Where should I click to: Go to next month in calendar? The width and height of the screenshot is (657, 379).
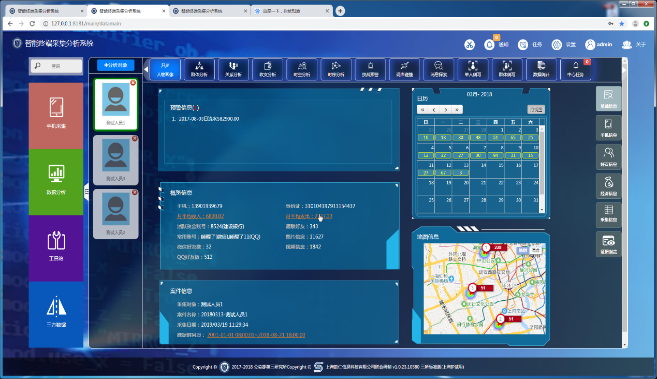click(446, 110)
